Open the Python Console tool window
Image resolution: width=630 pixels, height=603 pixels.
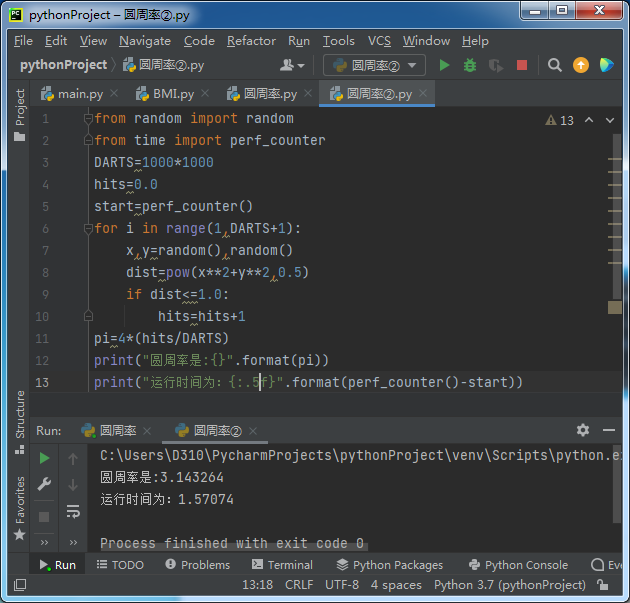pyautogui.click(x=518, y=564)
